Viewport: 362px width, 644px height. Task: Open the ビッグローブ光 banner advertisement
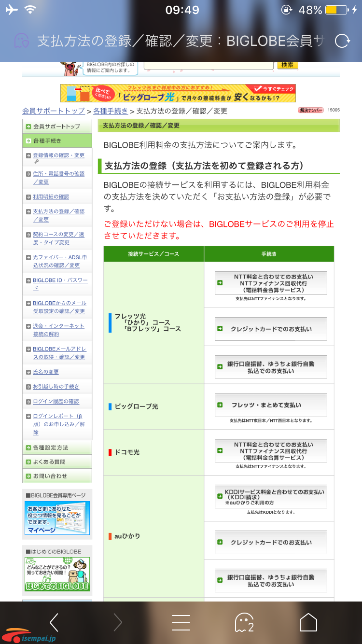[x=178, y=93]
